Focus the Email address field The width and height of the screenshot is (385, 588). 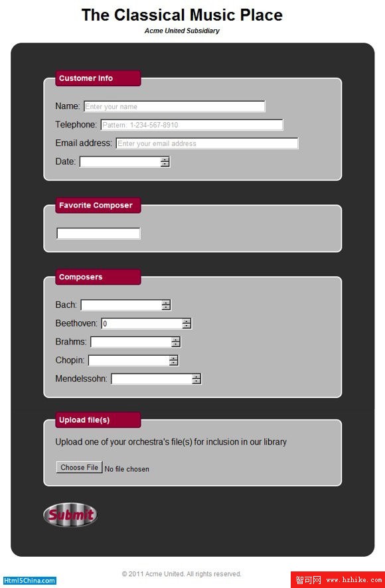207,143
